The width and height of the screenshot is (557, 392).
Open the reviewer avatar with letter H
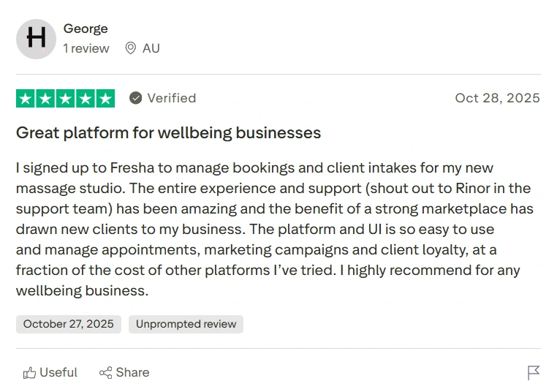(x=36, y=39)
